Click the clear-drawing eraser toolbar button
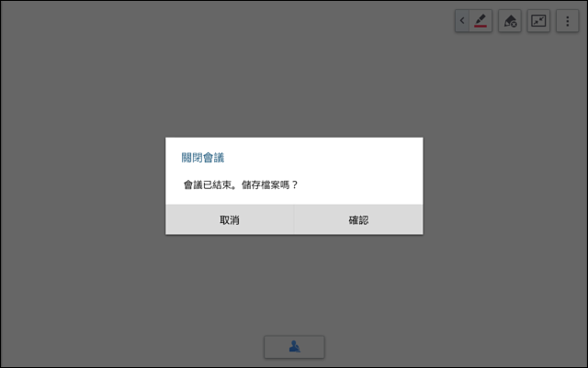The image size is (588, 368). point(510,21)
